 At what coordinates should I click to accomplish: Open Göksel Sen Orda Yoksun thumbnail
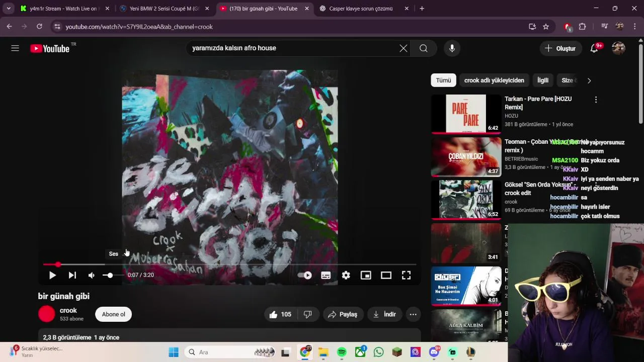pos(466,200)
